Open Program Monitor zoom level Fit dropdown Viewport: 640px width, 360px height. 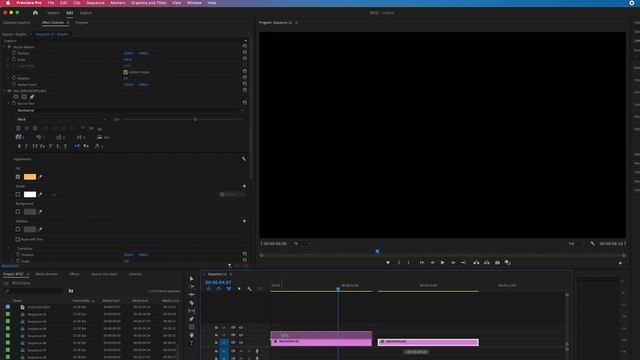[302, 244]
